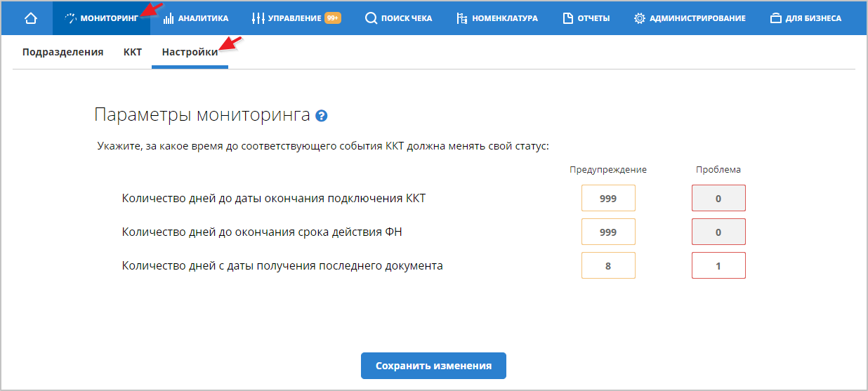Open Управление with the sliders icon

coord(296,18)
